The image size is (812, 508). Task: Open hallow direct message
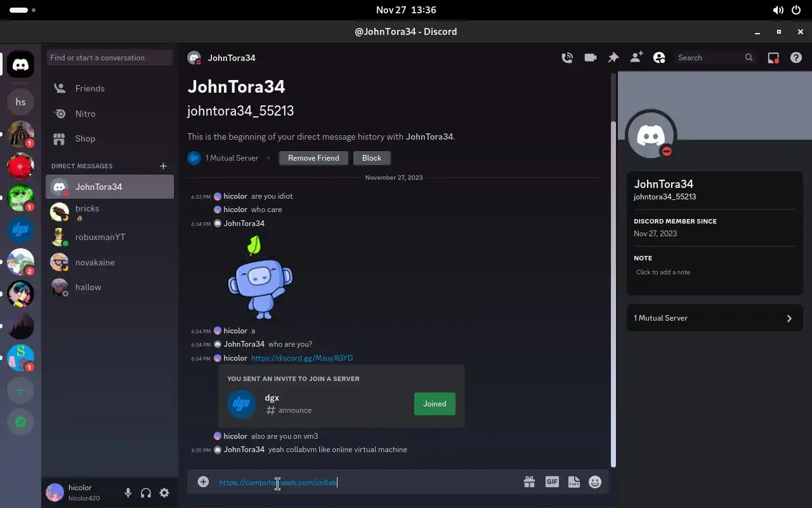(110, 287)
